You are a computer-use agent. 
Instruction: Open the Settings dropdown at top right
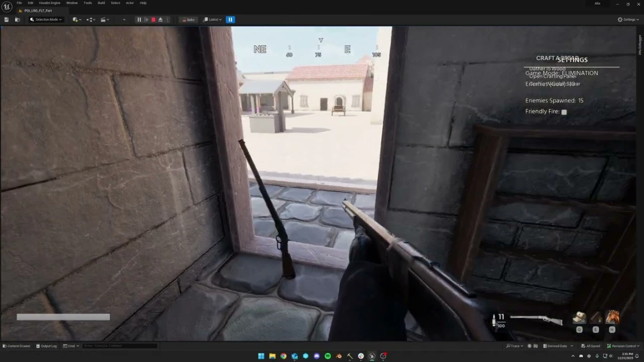coord(628,20)
